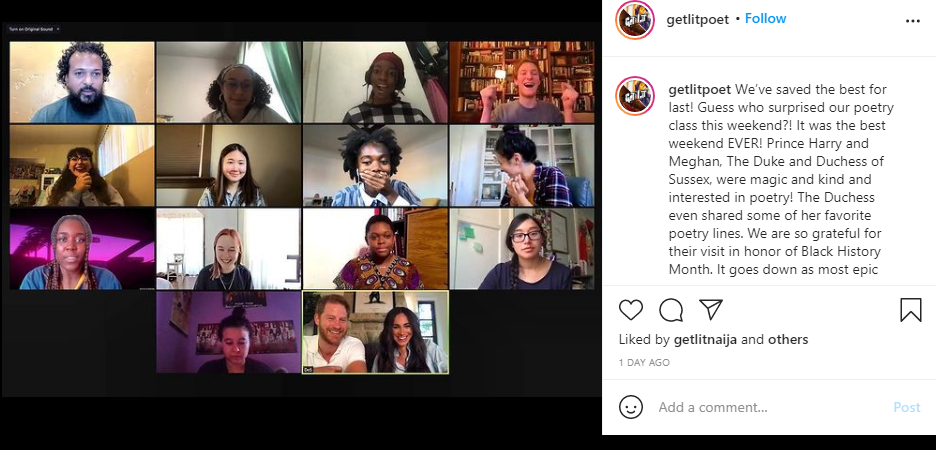Open the getlitpoet username in the caption
The width and height of the screenshot is (936, 450).
pos(700,90)
